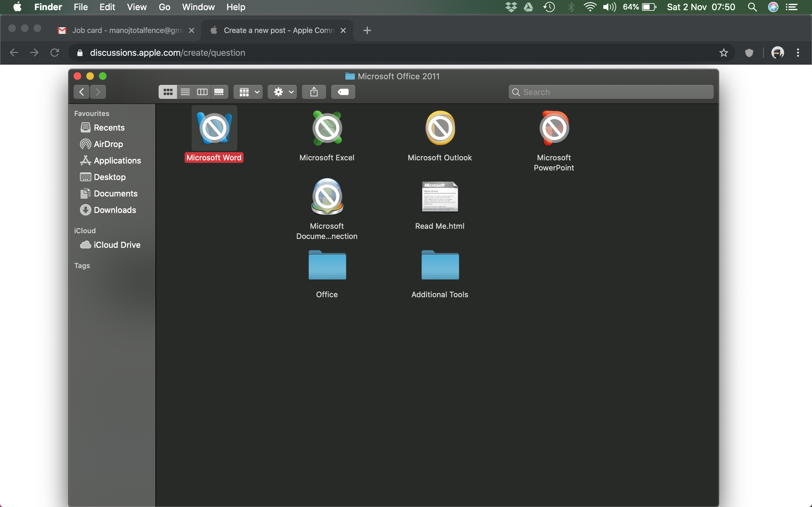Screen dimensions: 812x507
Task: Open Applications in Finder sidebar
Action: [x=117, y=161]
